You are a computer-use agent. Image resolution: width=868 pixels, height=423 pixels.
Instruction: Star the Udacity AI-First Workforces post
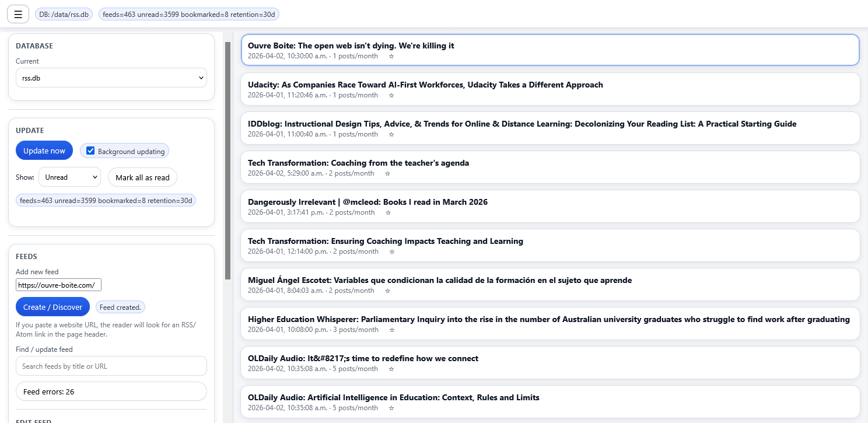391,96
